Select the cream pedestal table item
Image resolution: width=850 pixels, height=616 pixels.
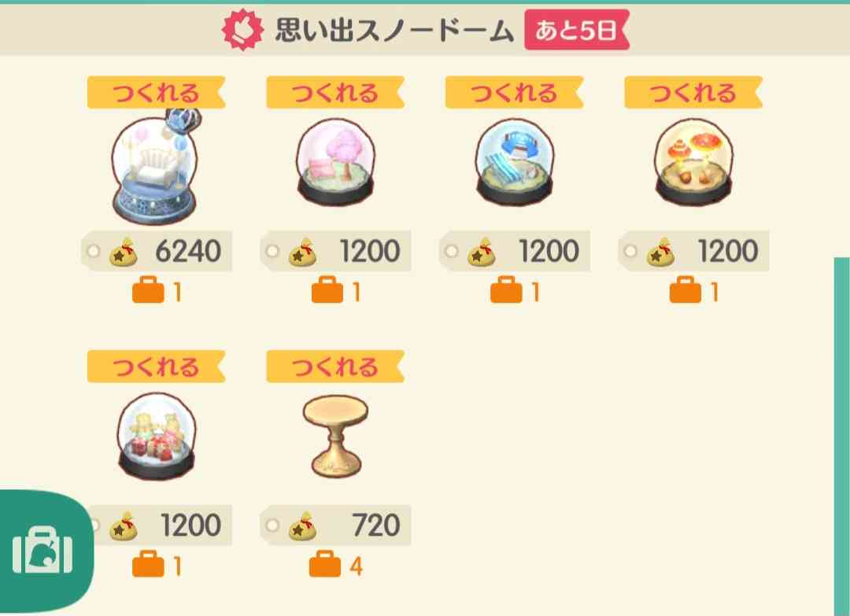[335, 436]
